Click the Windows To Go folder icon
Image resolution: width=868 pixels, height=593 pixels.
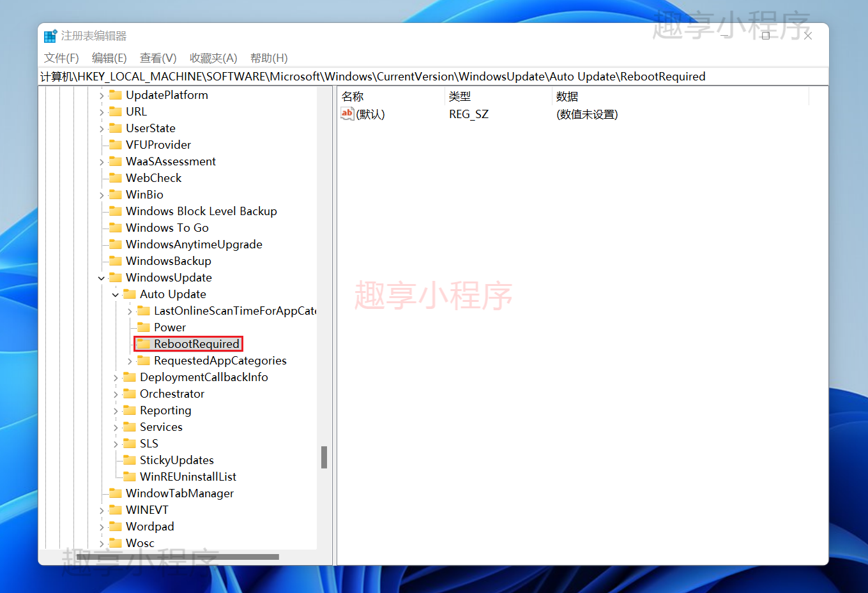click(116, 227)
